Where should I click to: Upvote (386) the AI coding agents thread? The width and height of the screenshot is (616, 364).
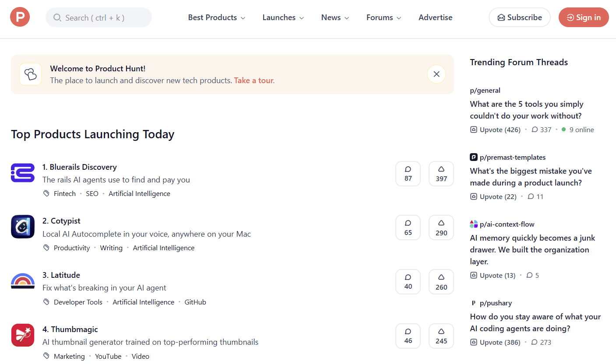[495, 342]
